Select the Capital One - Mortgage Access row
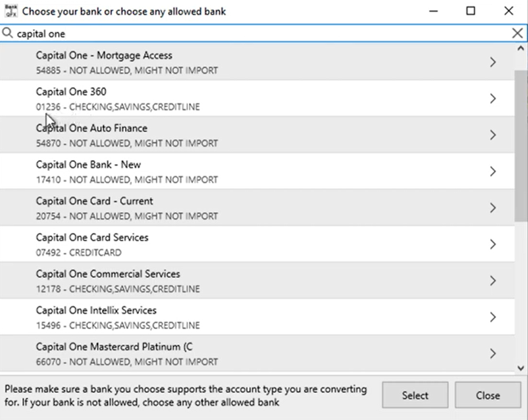528x420 pixels. (257, 62)
